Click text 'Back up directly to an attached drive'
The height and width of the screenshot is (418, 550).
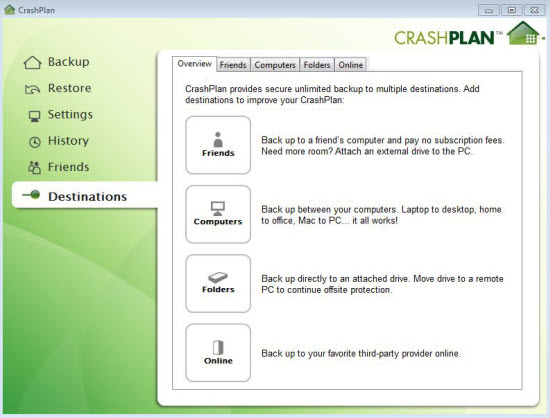tap(335, 279)
